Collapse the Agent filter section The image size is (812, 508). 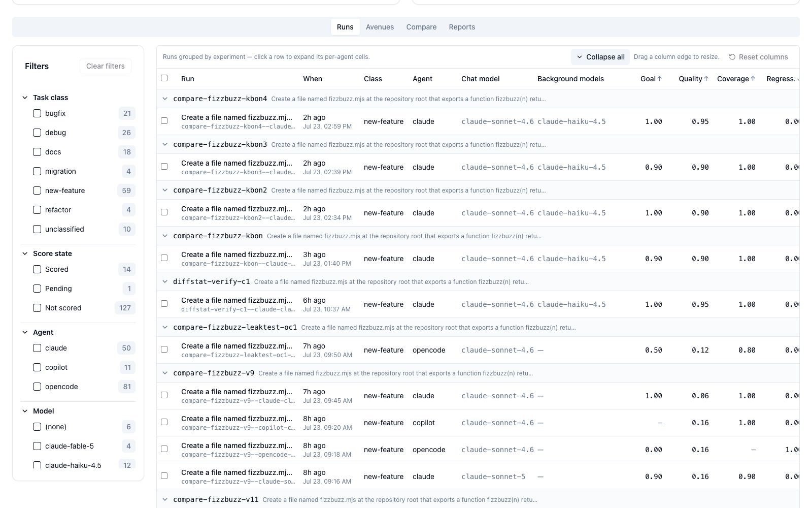25,332
